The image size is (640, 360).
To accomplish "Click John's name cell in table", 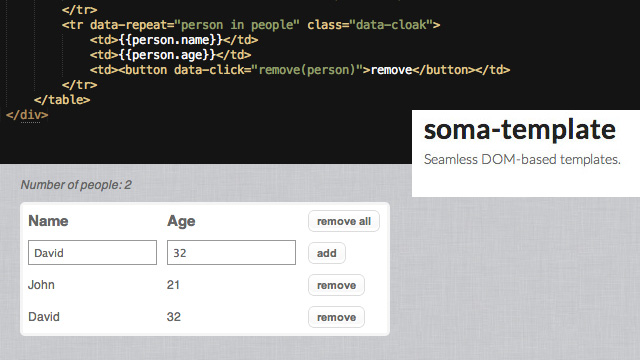I will 41,284.
